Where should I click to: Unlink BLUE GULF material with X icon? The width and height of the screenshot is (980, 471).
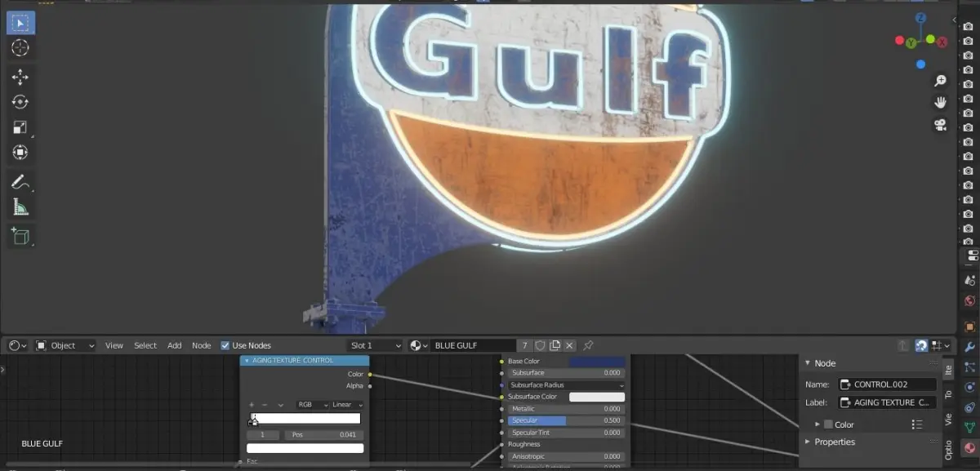coord(569,345)
